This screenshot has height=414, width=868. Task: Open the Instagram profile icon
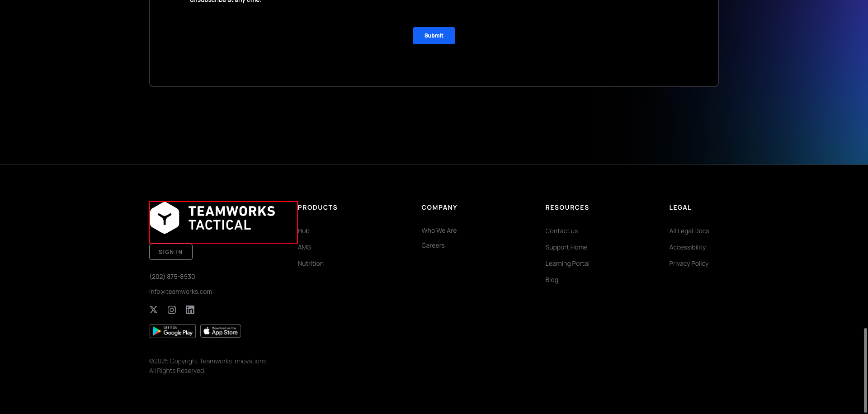point(171,310)
